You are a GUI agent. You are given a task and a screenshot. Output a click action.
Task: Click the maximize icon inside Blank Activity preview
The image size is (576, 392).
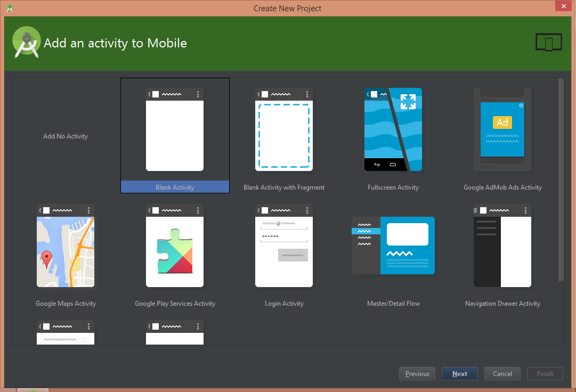coord(408,102)
